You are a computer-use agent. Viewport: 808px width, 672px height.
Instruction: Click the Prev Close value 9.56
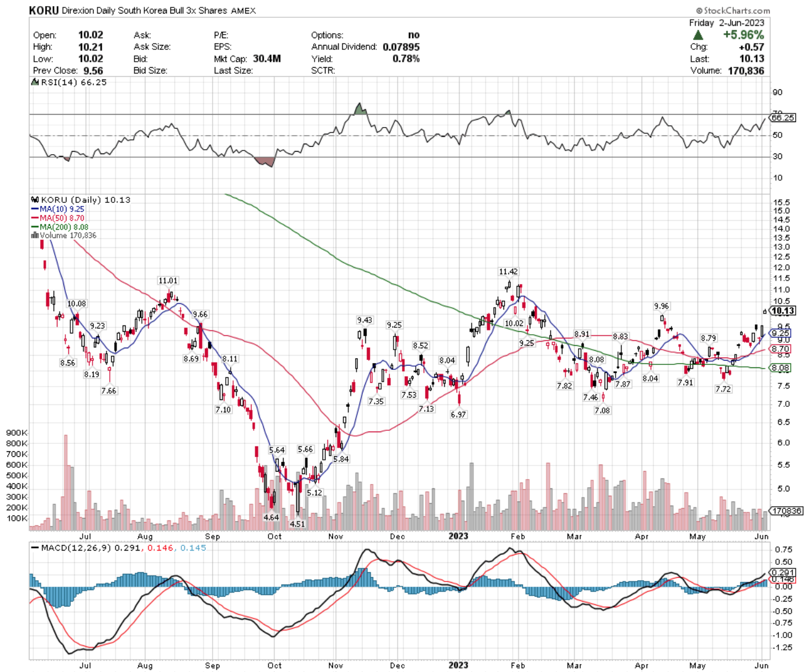click(x=93, y=70)
